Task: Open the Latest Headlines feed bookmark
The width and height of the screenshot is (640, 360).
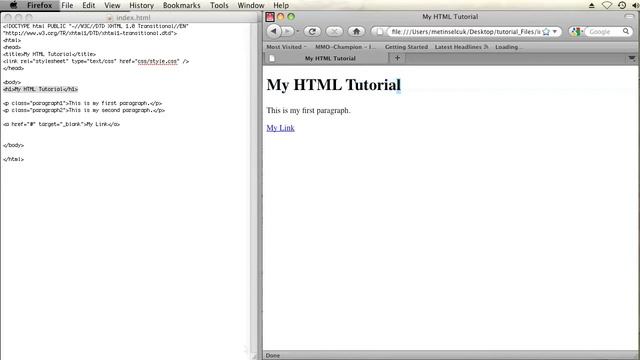Action: click(x=461, y=47)
